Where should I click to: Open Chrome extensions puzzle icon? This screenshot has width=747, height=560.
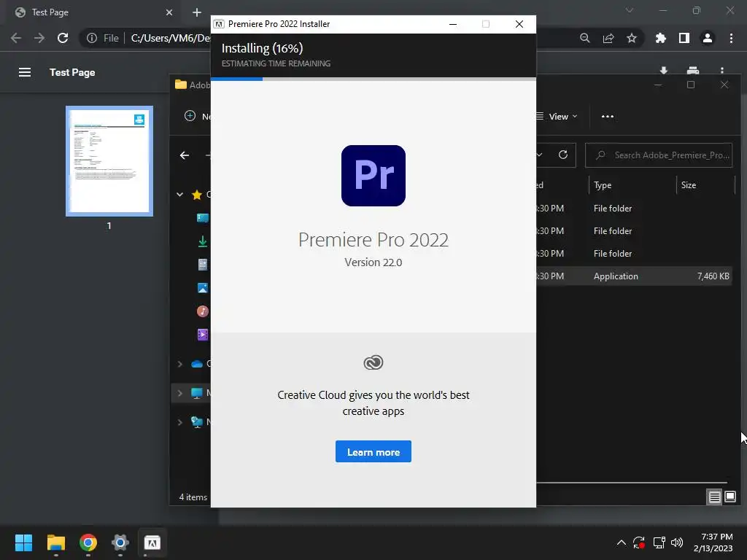click(x=660, y=38)
